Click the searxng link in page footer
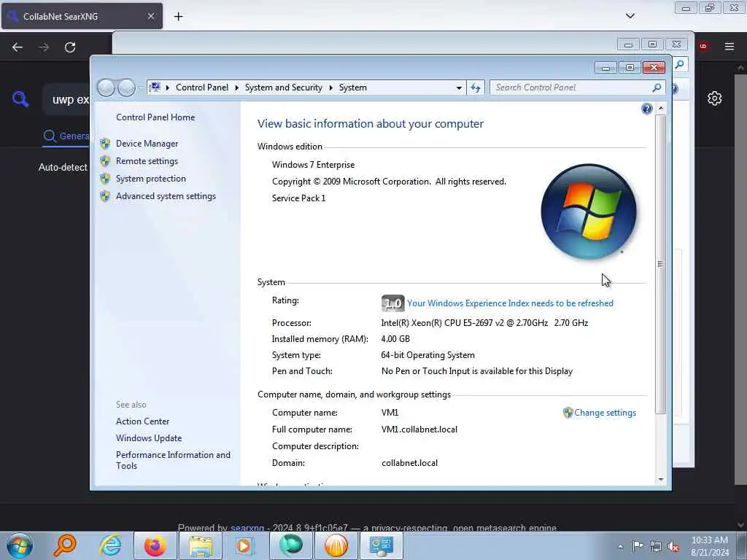This screenshot has height=560, width=747. click(247, 528)
